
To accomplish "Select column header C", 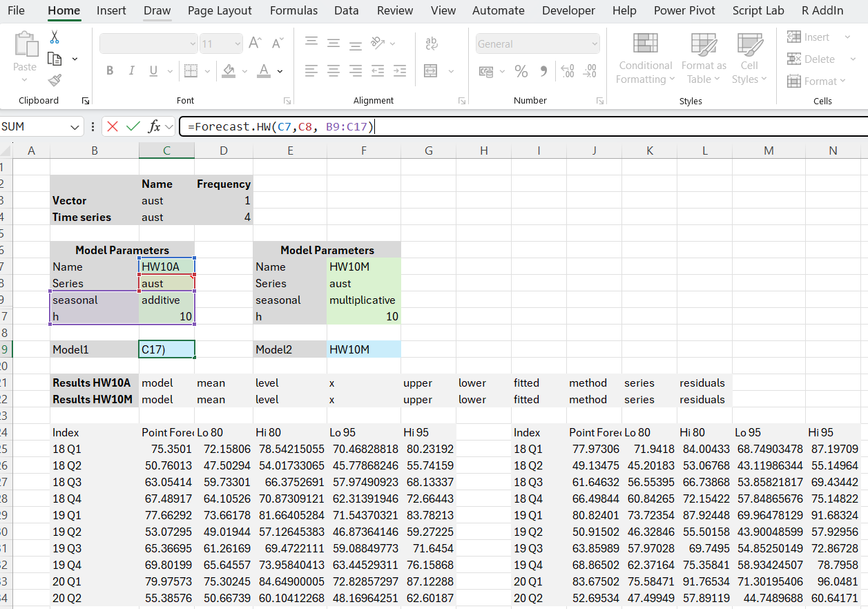I will (x=166, y=151).
